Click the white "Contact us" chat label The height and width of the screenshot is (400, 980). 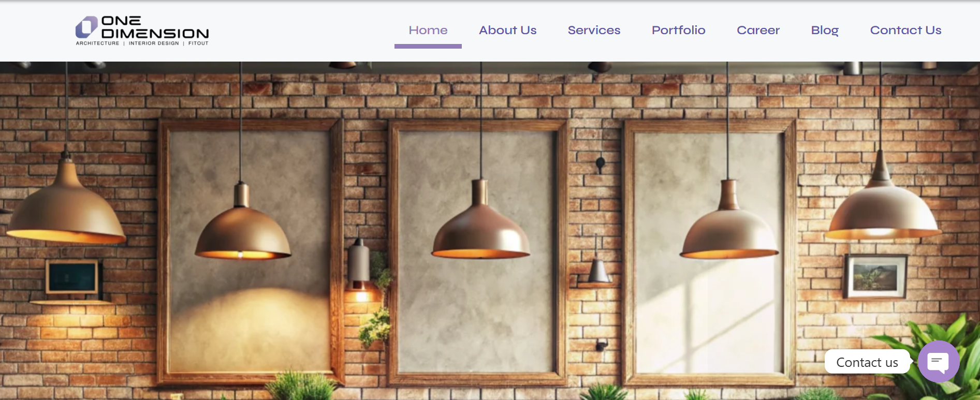pos(867,362)
